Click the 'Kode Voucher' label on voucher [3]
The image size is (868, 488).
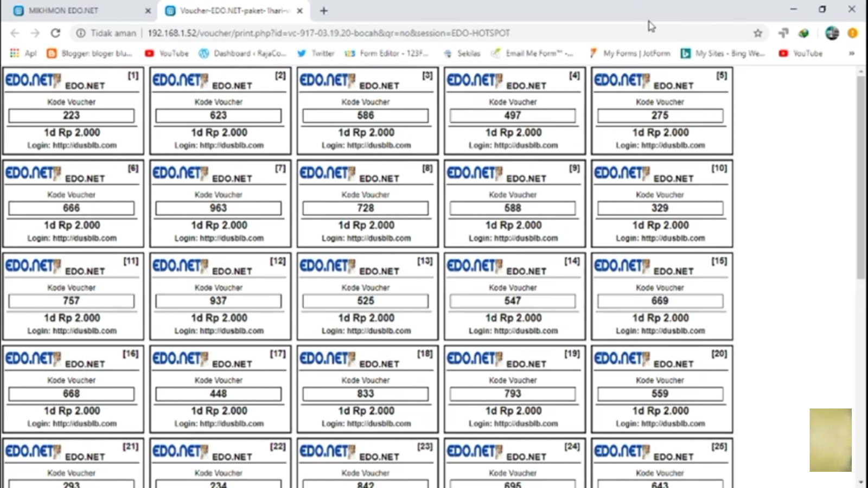coord(366,102)
